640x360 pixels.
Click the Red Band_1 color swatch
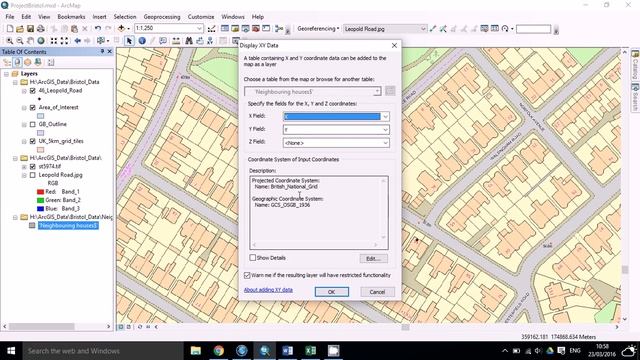point(40,192)
